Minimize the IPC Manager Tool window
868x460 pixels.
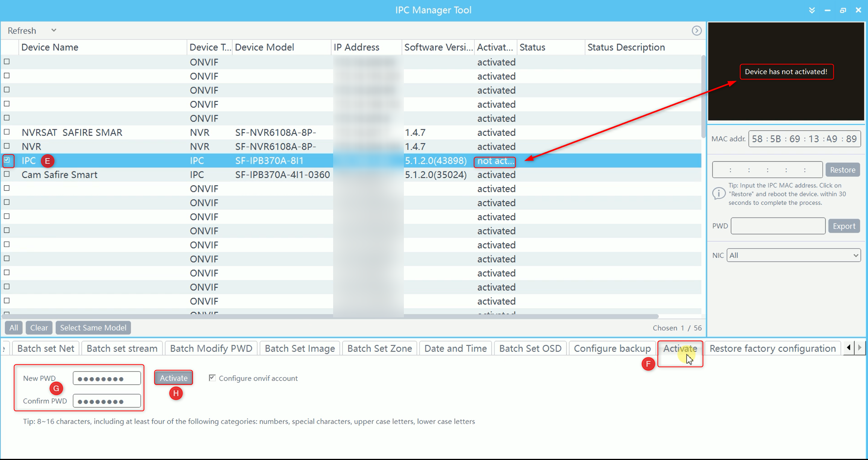point(827,10)
